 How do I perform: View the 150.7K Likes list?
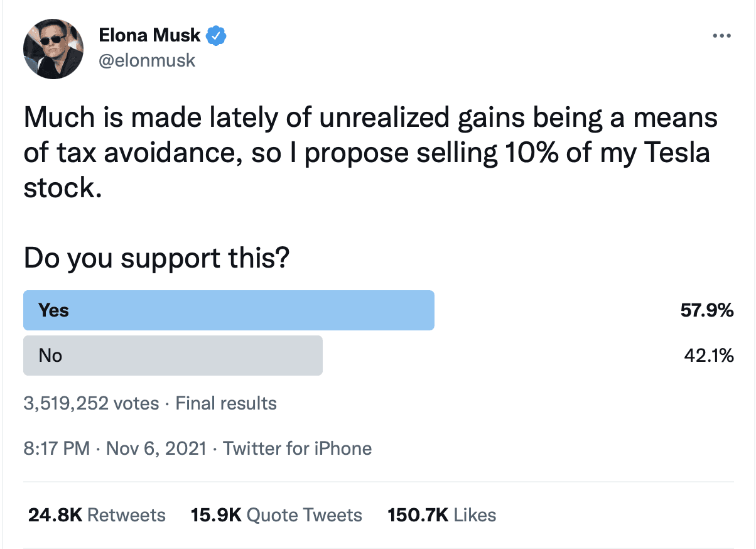[x=442, y=516]
